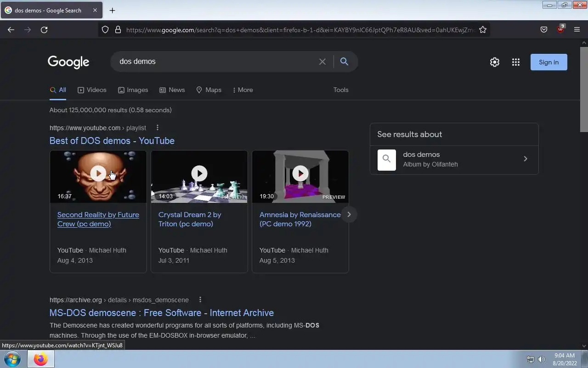
Task: Click the Sign in button
Action: point(549,62)
